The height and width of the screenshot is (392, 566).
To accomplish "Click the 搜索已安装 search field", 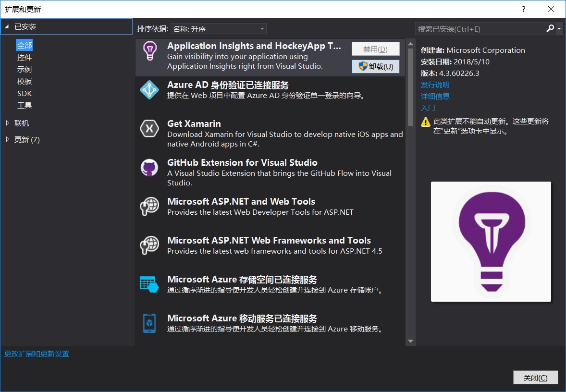I will pyautogui.click(x=480, y=29).
